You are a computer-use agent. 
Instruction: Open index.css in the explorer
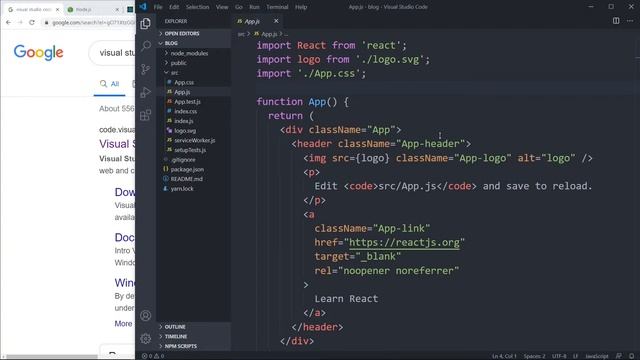[193, 111]
